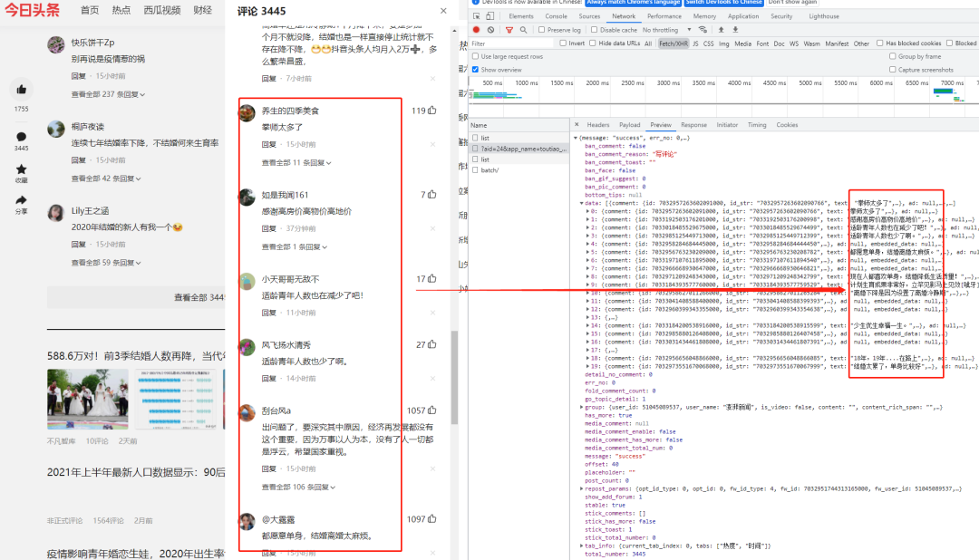Select the DevTools inspect element picker icon
979x560 pixels.
477,16
